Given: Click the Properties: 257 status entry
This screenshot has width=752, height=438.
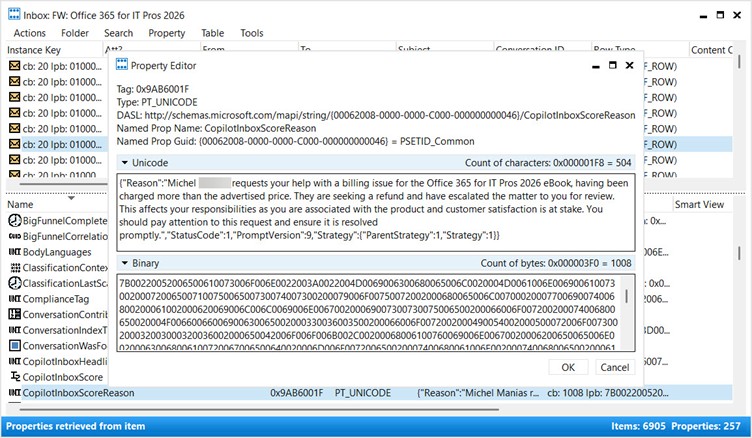Looking at the screenshot, I should (x=706, y=426).
